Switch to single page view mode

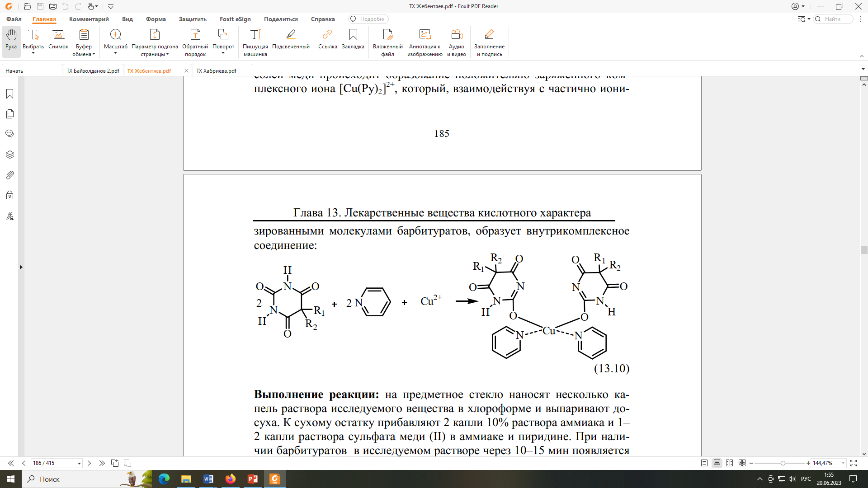704,463
